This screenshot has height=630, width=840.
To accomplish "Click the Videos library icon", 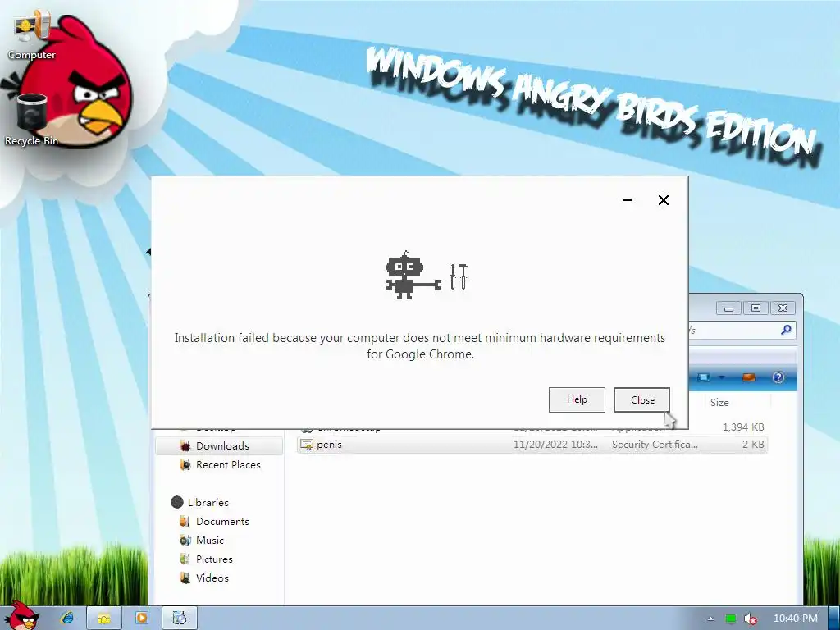I will tap(185, 578).
